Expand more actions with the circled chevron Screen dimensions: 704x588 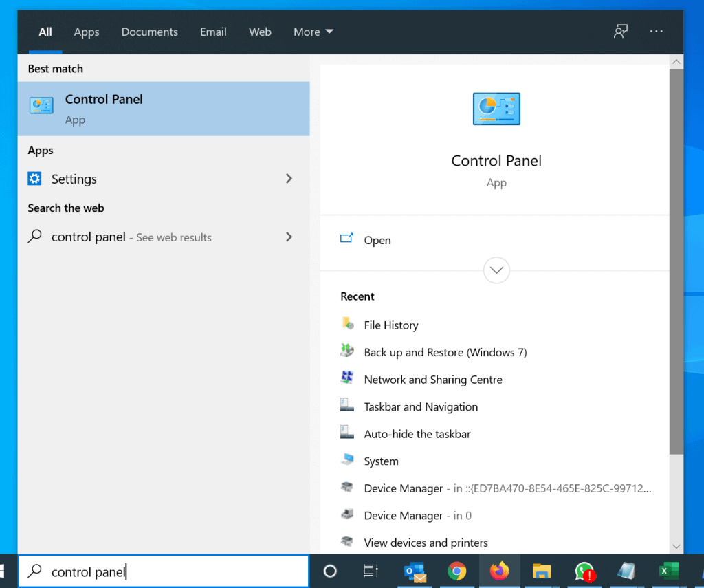[496, 270]
